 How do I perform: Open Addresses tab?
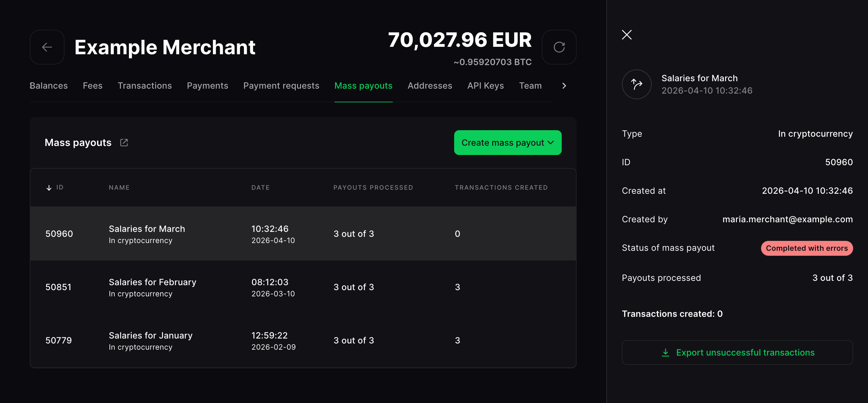click(430, 86)
